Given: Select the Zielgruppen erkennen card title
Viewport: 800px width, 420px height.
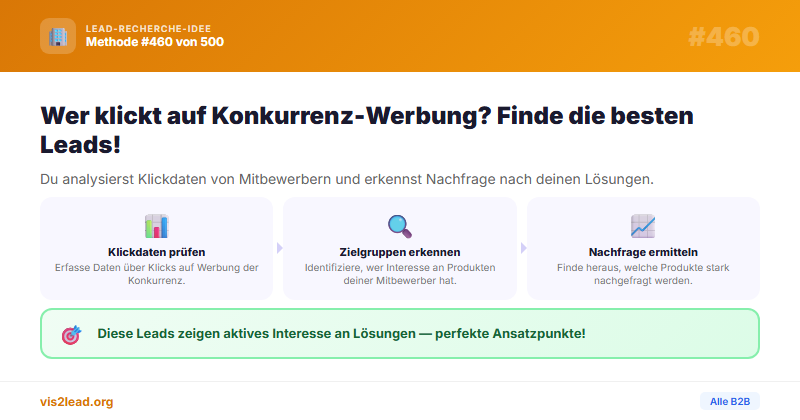Looking at the screenshot, I should (x=400, y=252).
